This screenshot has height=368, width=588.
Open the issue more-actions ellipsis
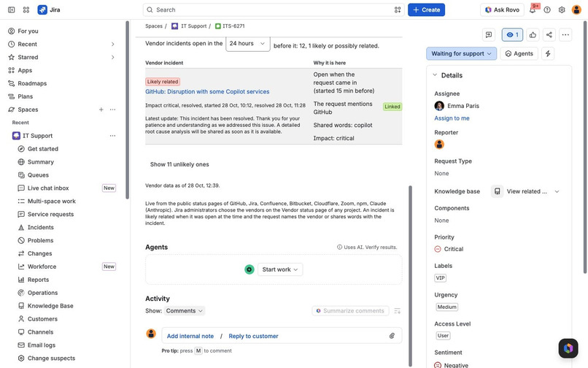(x=565, y=35)
